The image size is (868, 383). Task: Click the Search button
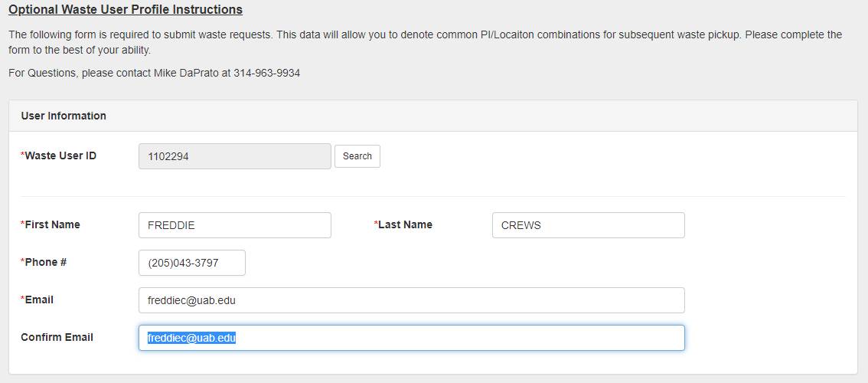tap(357, 156)
